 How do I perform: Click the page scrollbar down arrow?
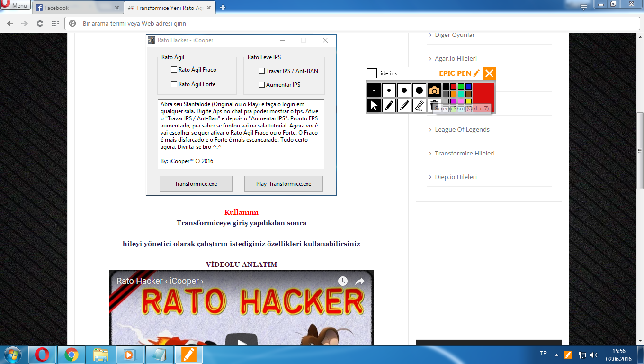[640, 341]
